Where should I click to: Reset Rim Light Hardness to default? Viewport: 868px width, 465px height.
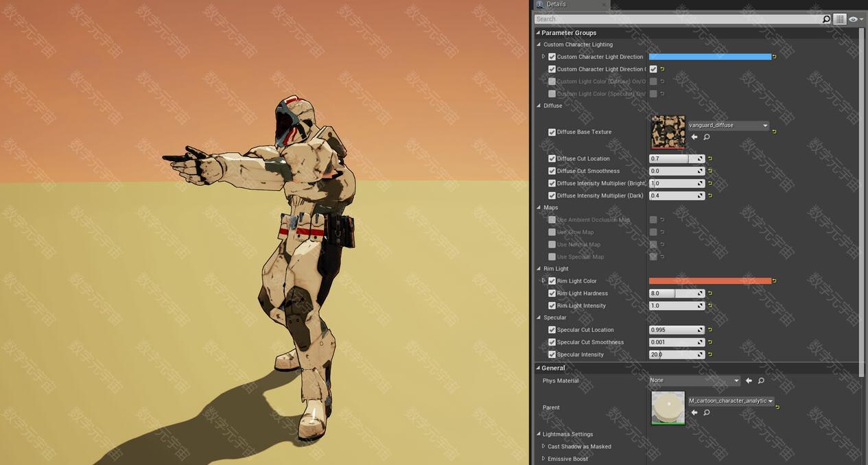tap(710, 293)
